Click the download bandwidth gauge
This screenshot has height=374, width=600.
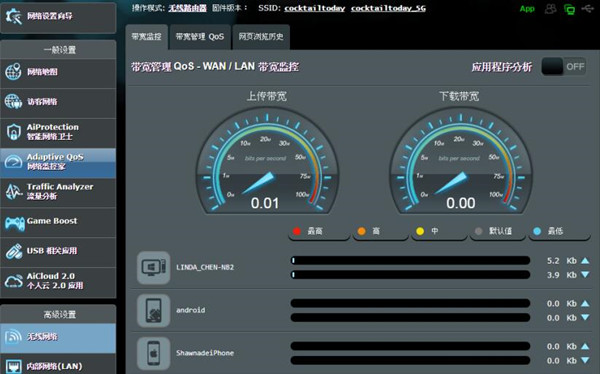coord(461,161)
